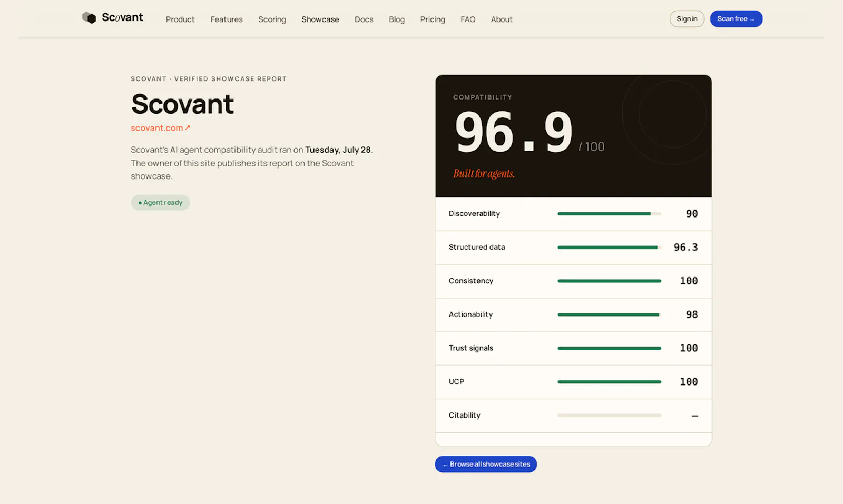Visit the Blog nav link
Viewport: 843px width, 504px height.
[397, 19]
